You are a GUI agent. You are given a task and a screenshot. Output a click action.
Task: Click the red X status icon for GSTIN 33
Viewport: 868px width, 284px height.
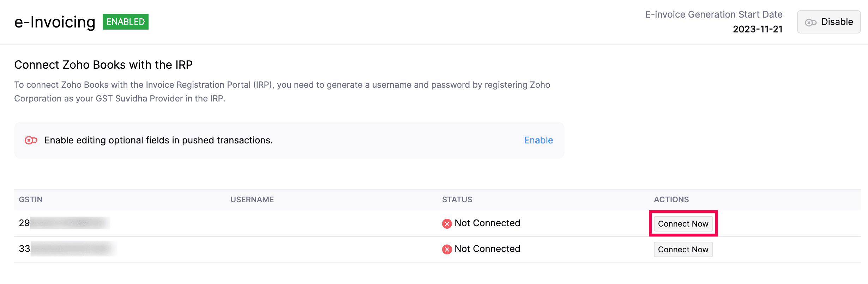pyautogui.click(x=447, y=249)
